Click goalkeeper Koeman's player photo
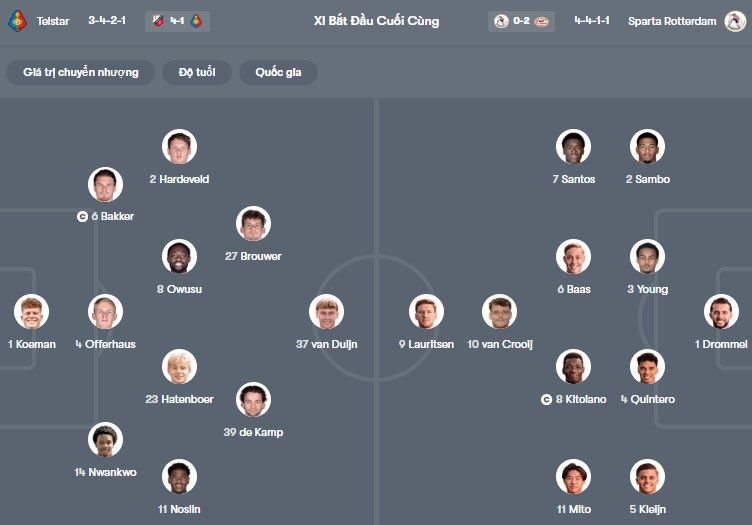 tap(31, 312)
